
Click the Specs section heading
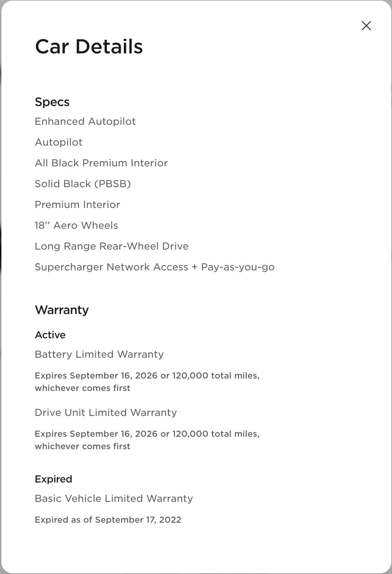tap(52, 102)
